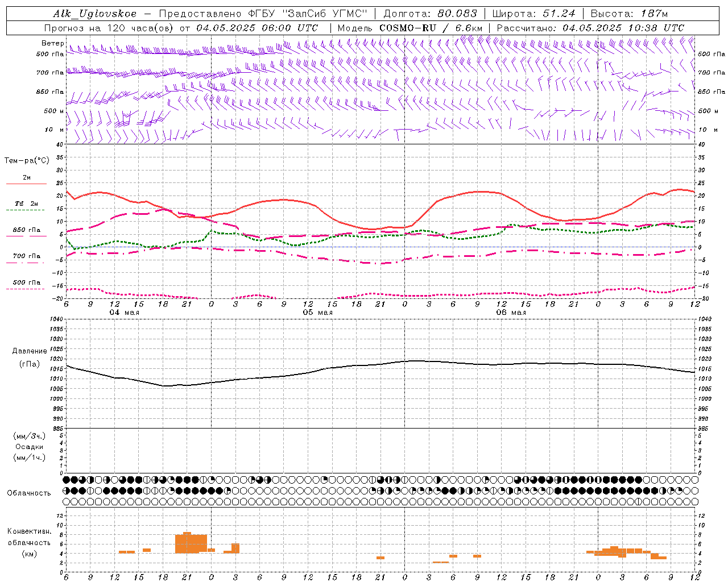Screen dimensions: 728x582
Task: Click the "04 мая" date label
Action: point(125,313)
